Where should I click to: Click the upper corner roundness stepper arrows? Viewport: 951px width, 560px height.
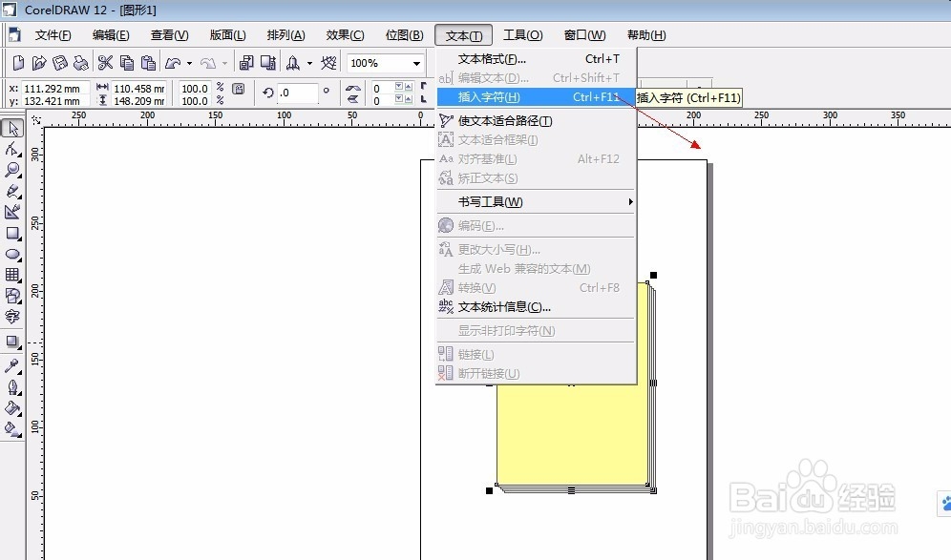pos(404,87)
